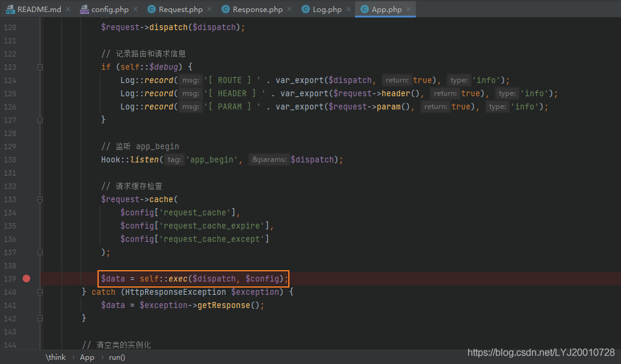The height and width of the screenshot is (364, 621).
Task: Click HttpResponseException in the catch clause
Action: (x=176, y=292)
